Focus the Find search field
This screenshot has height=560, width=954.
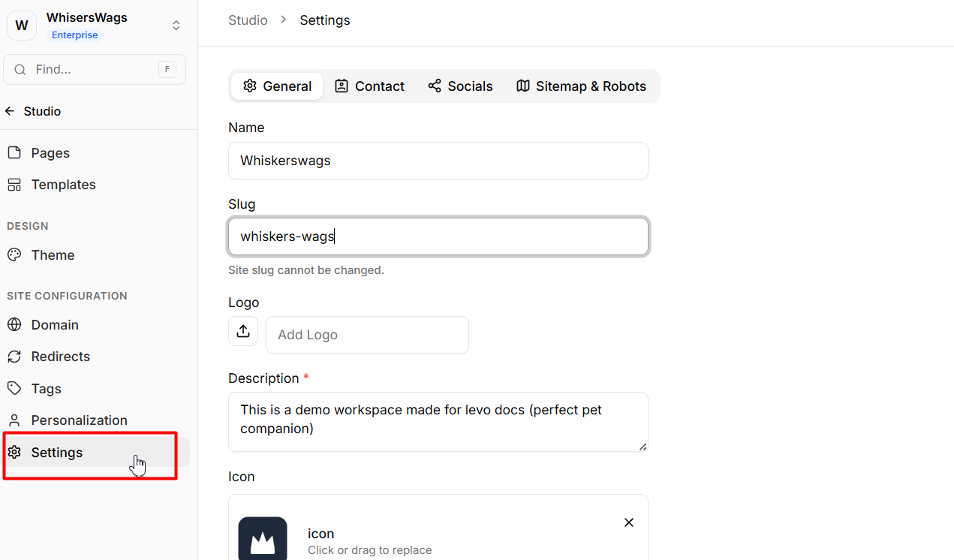(94, 70)
